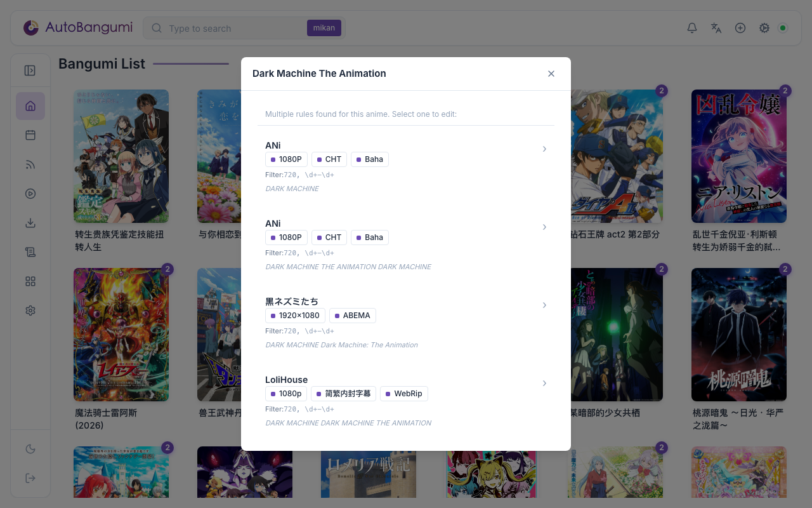Open the grid sidebar icon
Screen dimensions: 812x508
click(30, 281)
